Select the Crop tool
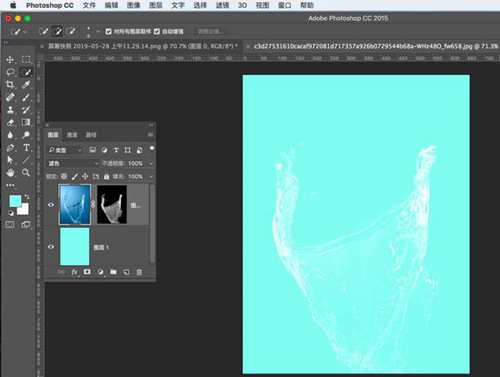The height and width of the screenshot is (377, 500). 10,84
